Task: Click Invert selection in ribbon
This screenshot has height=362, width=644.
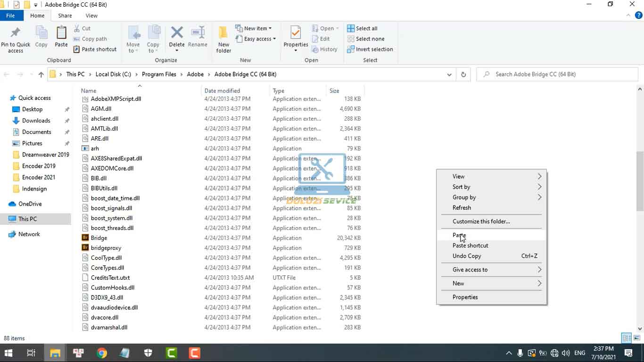Action: pyautogui.click(x=370, y=49)
